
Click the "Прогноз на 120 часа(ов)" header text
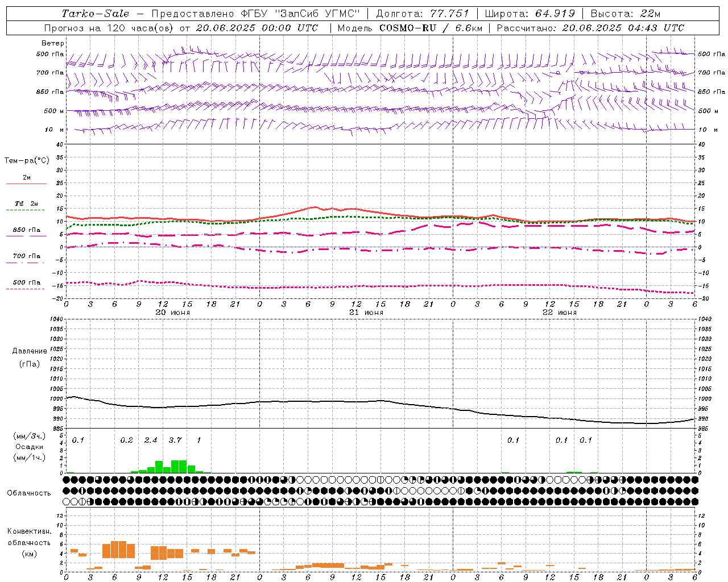(109, 28)
